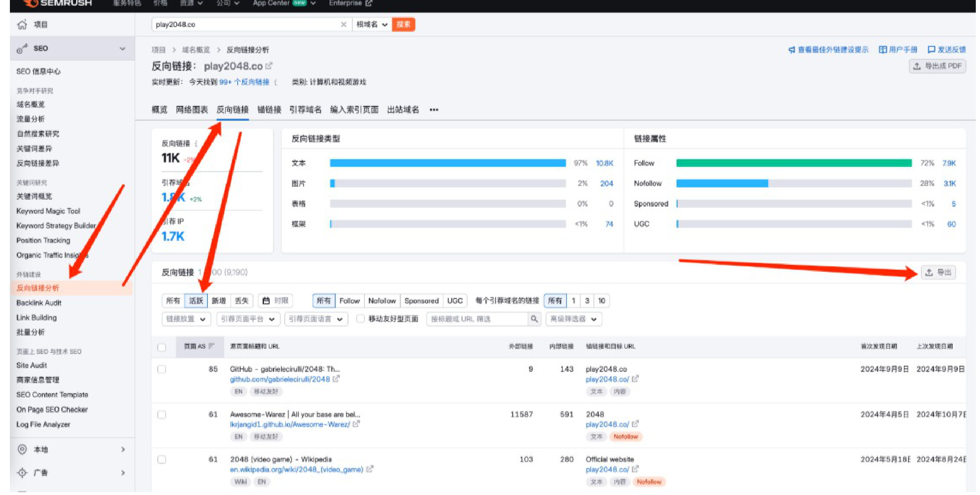Toggle the select-all checkbox in table header
This screenshot has width=980, height=495.
[162, 347]
